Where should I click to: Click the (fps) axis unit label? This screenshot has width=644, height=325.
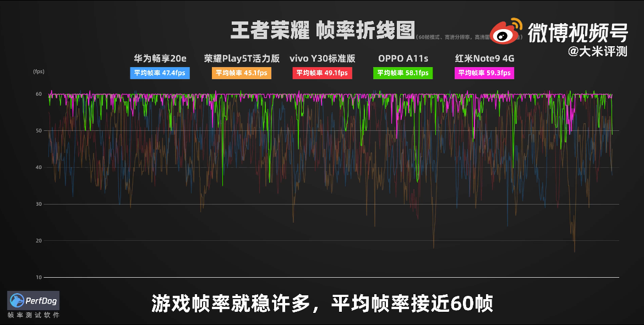pyautogui.click(x=39, y=71)
